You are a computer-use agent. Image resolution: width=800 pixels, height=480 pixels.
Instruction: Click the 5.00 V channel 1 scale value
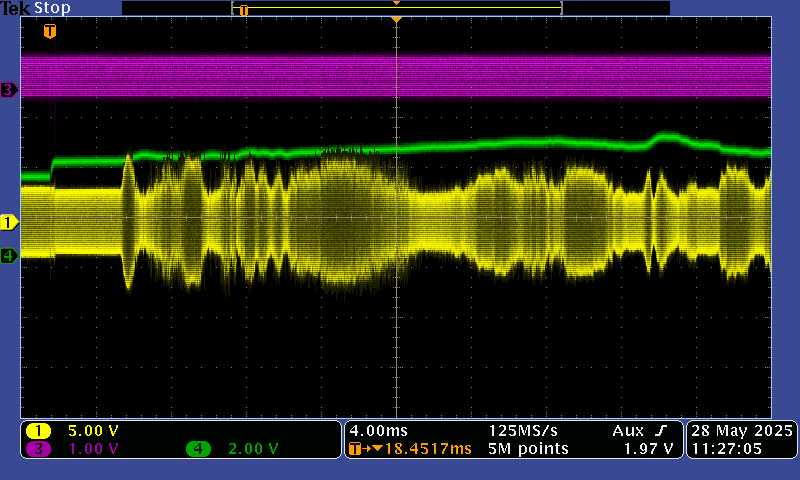pos(92,431)
